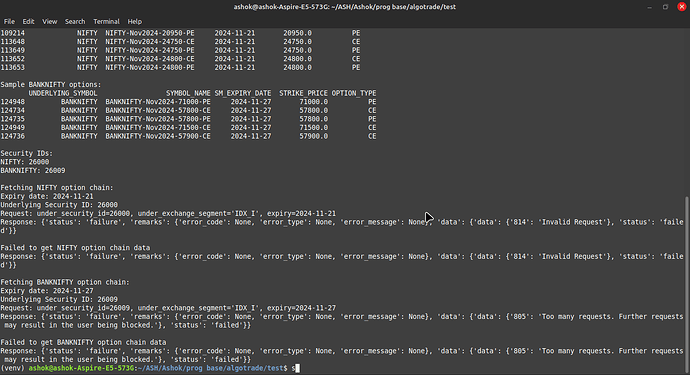Click row index 124948
The height and width of the screenshot is (375, 690).
click(13, 102)
